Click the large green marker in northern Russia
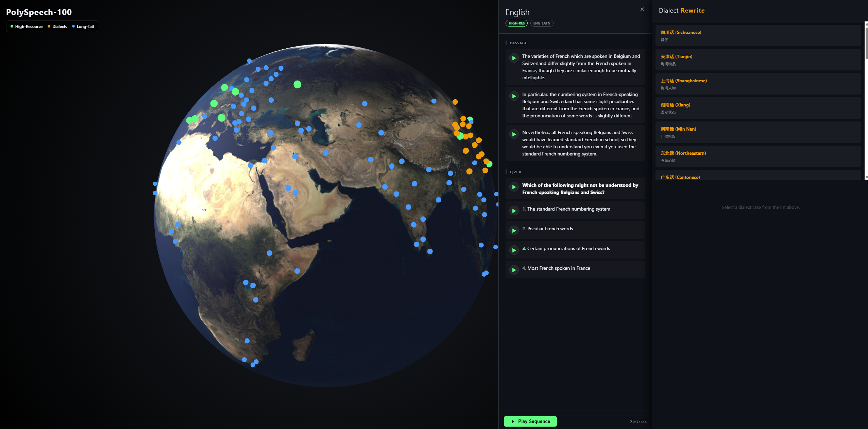This screenshot has width=868, height=429. [297, 84]
